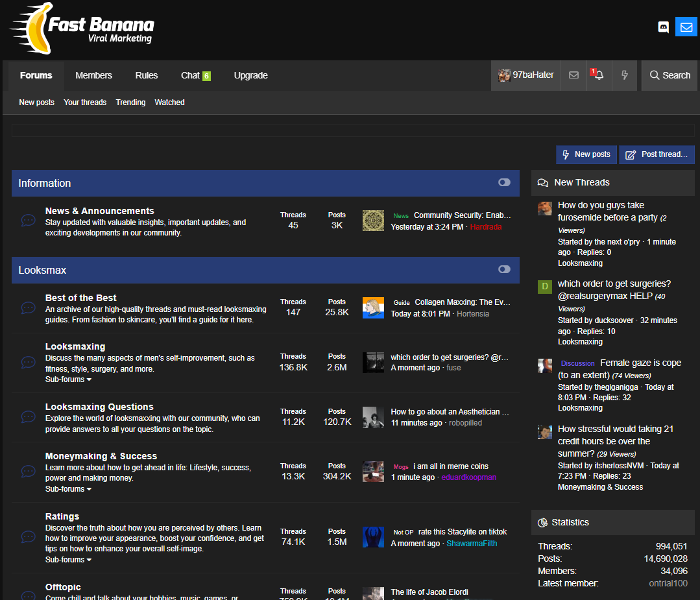The width and height of the screenshot is (700, 600).
Task: Click the Ratings forum bubble icon
Action: [x=28, y=537]
